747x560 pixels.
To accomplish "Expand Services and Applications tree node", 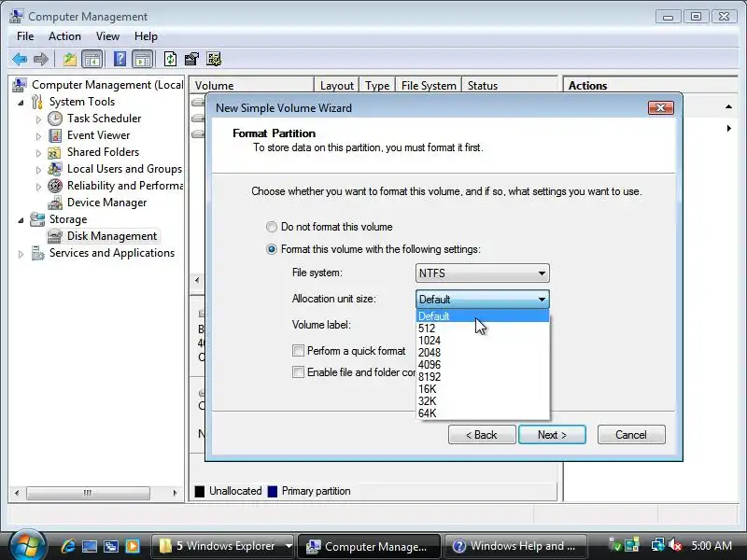I will [x=21, y=254].
